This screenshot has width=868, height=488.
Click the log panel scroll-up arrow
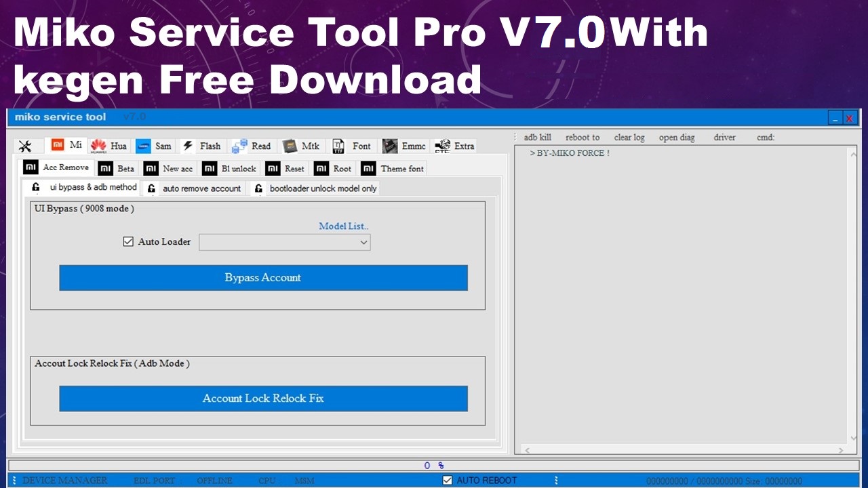[x=853, y=154]
